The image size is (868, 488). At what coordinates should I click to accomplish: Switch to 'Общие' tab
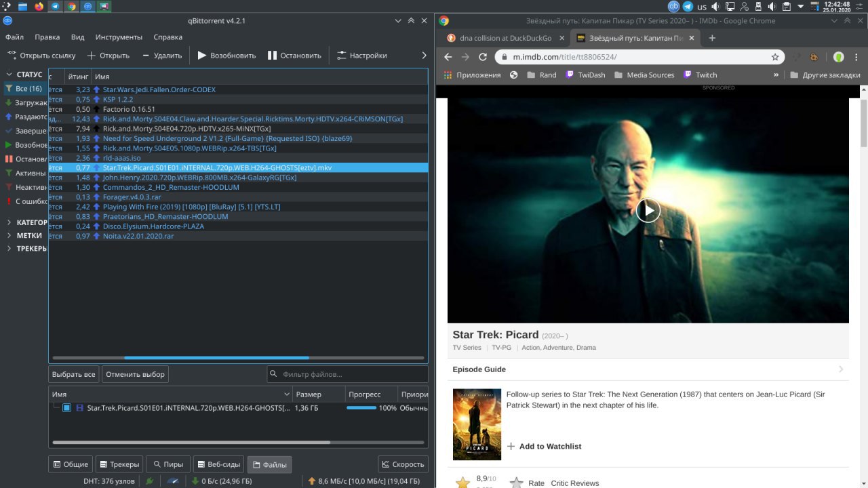71,464
